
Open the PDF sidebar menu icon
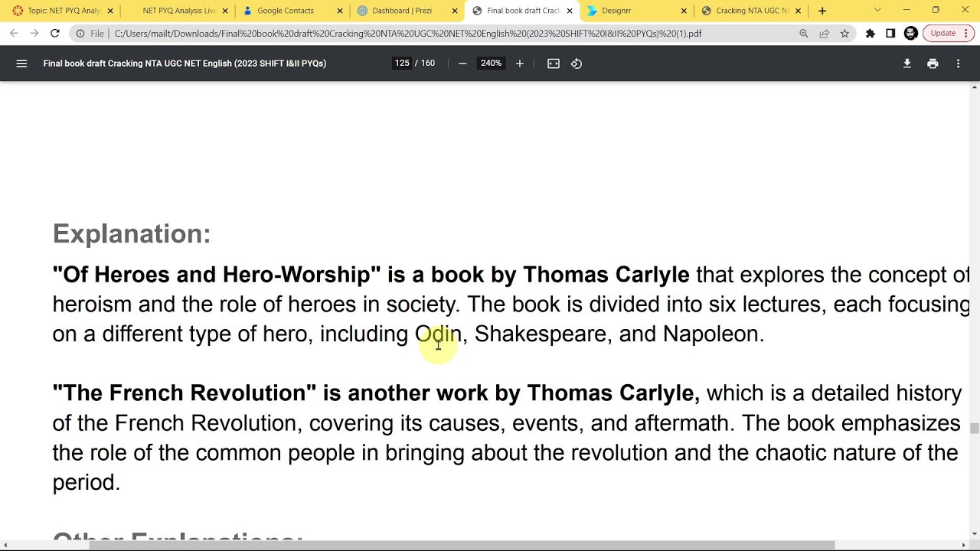21,64
